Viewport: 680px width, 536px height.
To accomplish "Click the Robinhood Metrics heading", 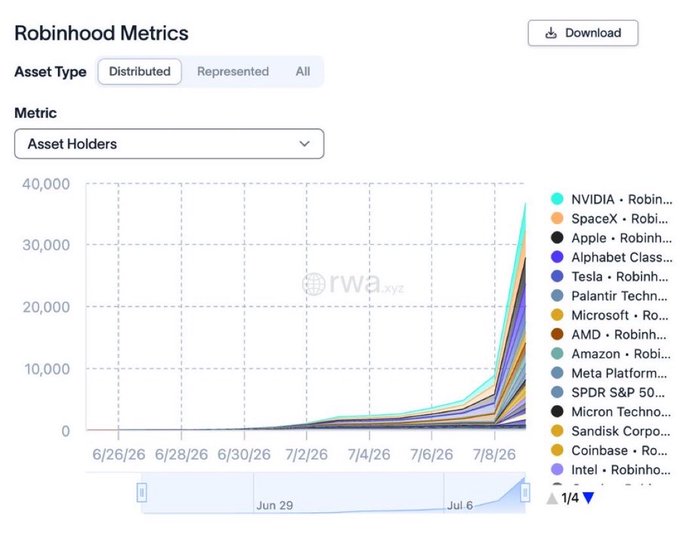I will pos(101,33).
